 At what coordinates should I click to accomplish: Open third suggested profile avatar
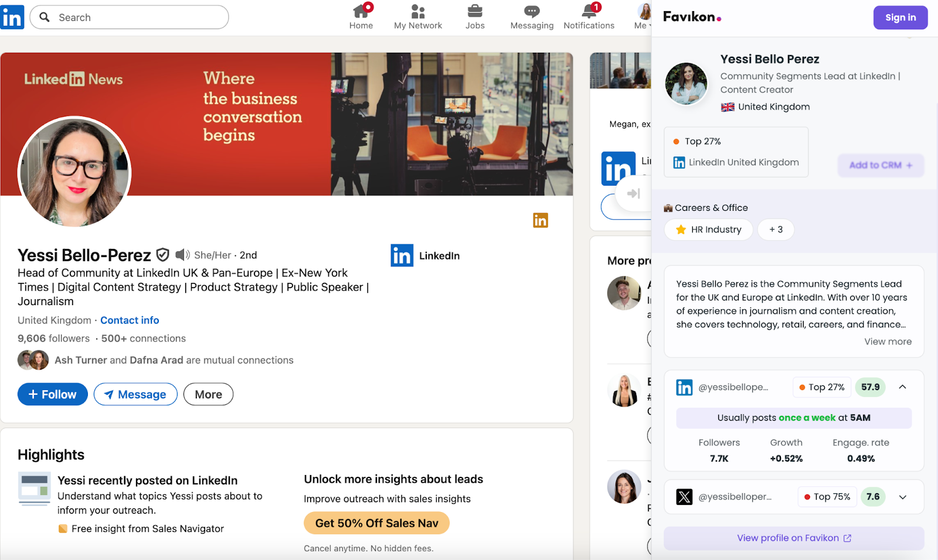pos(624,487)
